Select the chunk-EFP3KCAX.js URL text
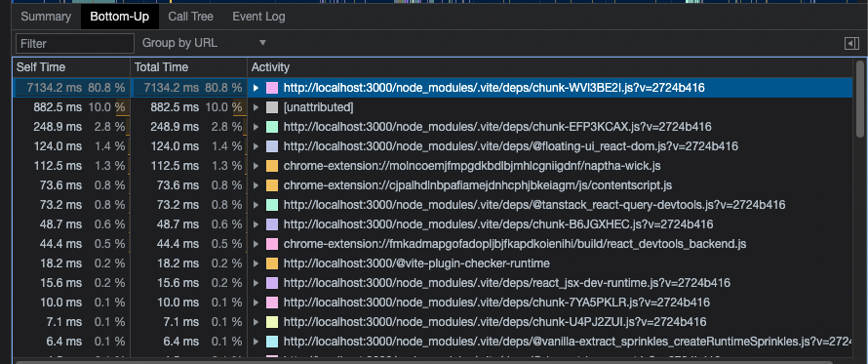Screen dimensions: 868x364 (497, 127)
